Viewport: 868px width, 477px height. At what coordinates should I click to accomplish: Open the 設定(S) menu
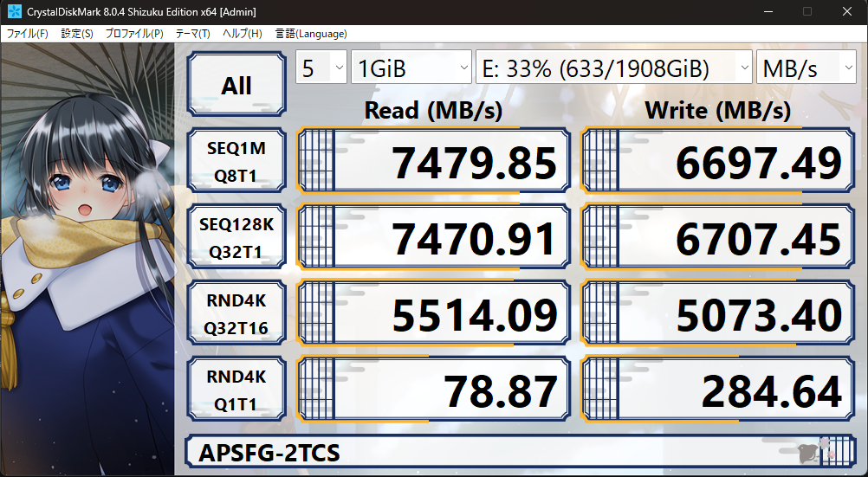77,34
